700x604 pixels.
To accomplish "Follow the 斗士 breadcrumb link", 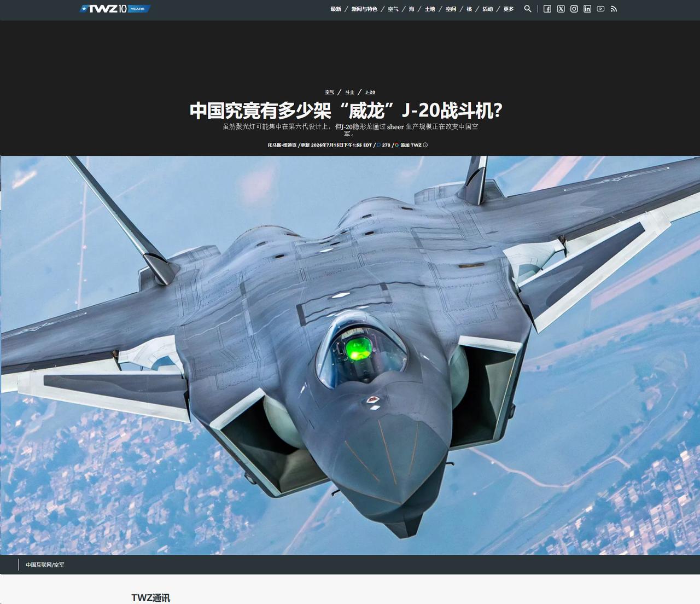I will 350,92.
